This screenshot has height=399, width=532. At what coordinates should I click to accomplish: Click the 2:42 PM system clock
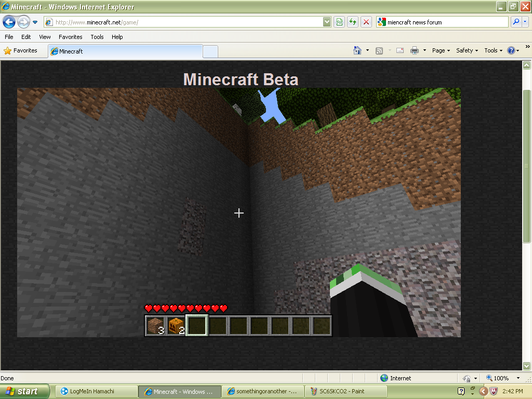pyautogui.click(x=513, y=391)
